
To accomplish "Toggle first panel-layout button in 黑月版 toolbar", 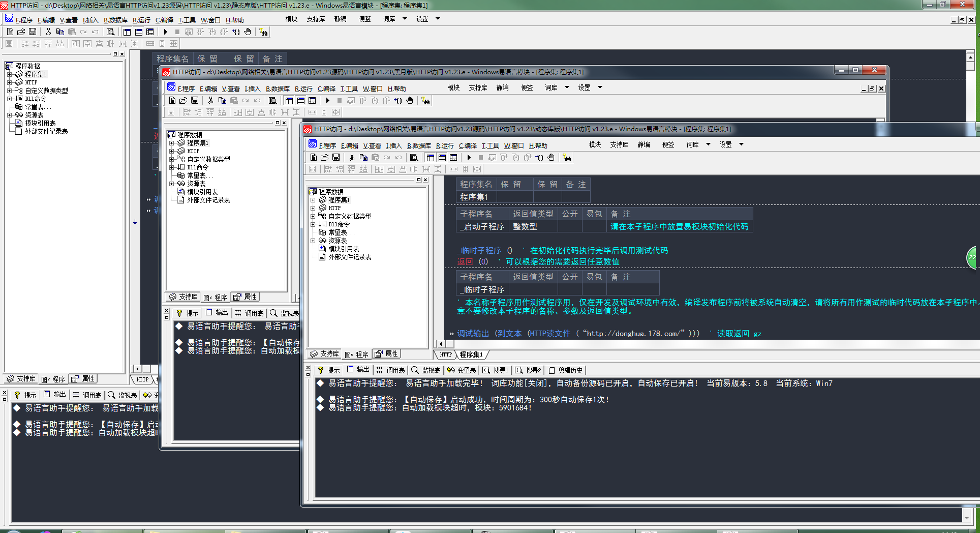I will [289, 101].
